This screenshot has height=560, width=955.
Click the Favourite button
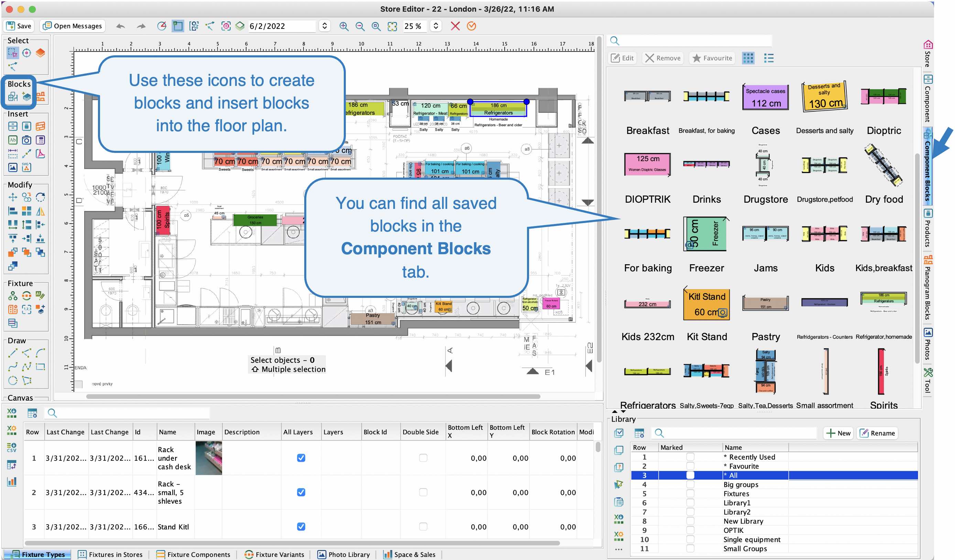pos(712,58)
